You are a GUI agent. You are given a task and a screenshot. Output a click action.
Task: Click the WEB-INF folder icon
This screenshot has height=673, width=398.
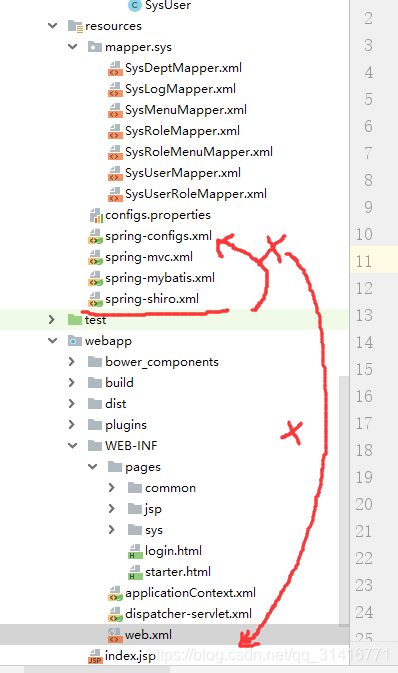[95, 446]
